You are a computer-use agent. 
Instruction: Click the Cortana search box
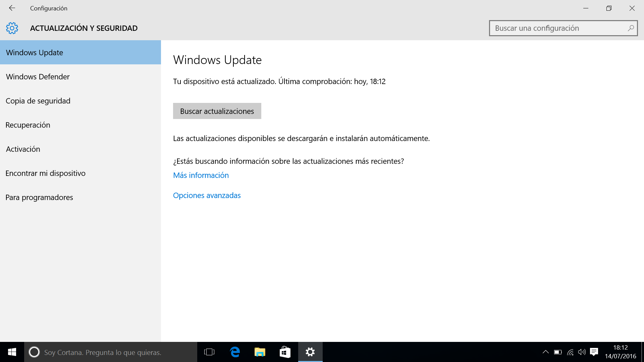111,352
